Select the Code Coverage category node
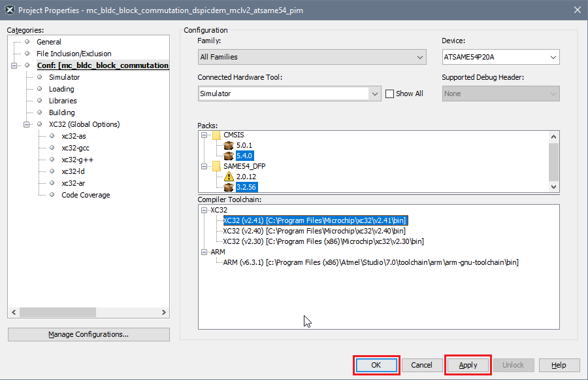The height and width of the screenshot is (380, 588). pos(86,195)
